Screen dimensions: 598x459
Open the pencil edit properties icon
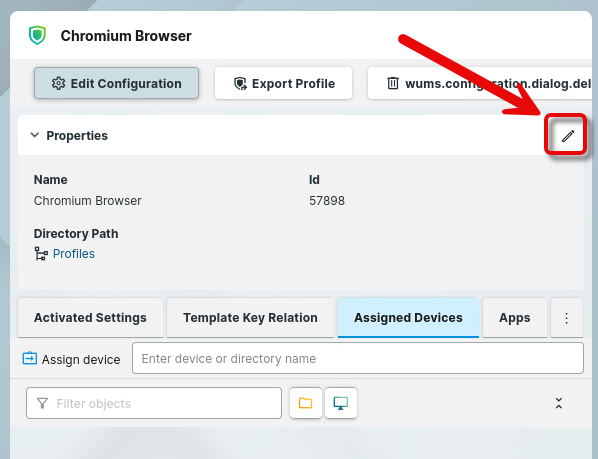(x=567, y=136)
